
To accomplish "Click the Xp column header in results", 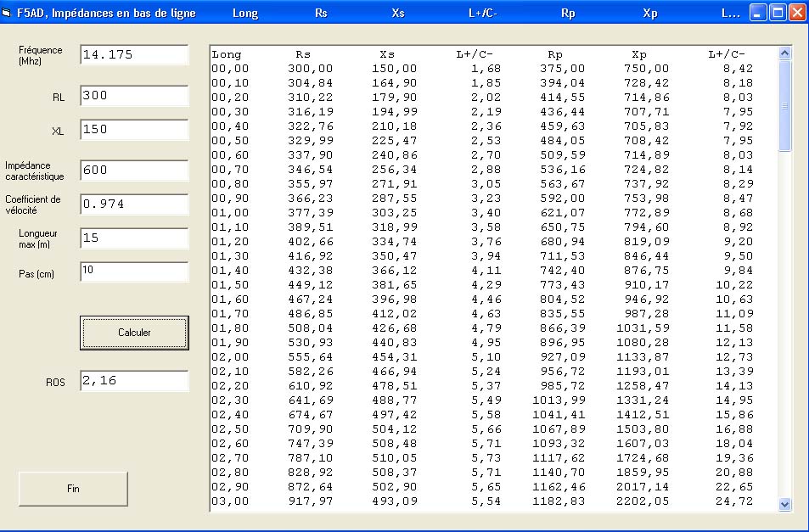I will (x=639, y=54).
